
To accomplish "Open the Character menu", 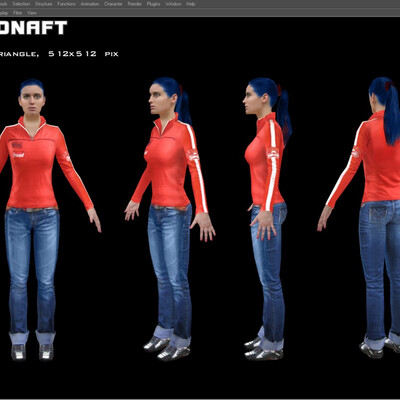I will (113, 4).
